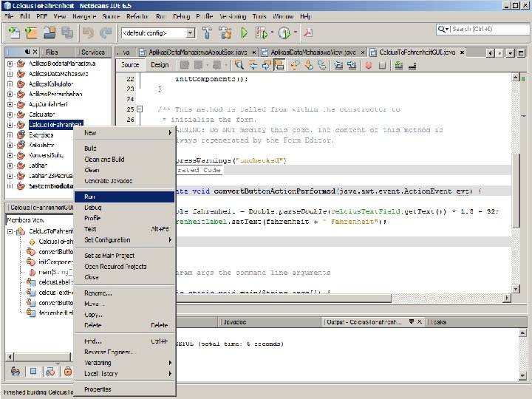
Task: Click the red Start Macro Recording icon
Action: click(x=369, y=65)
